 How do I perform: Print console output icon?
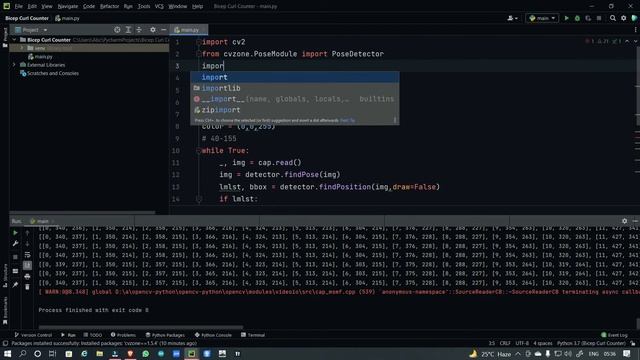[27, 276]
